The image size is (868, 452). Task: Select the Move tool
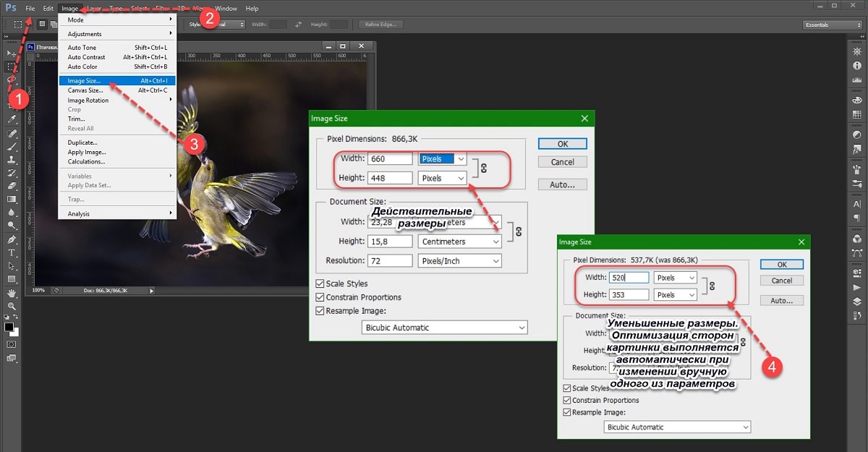tap(12, 53)
